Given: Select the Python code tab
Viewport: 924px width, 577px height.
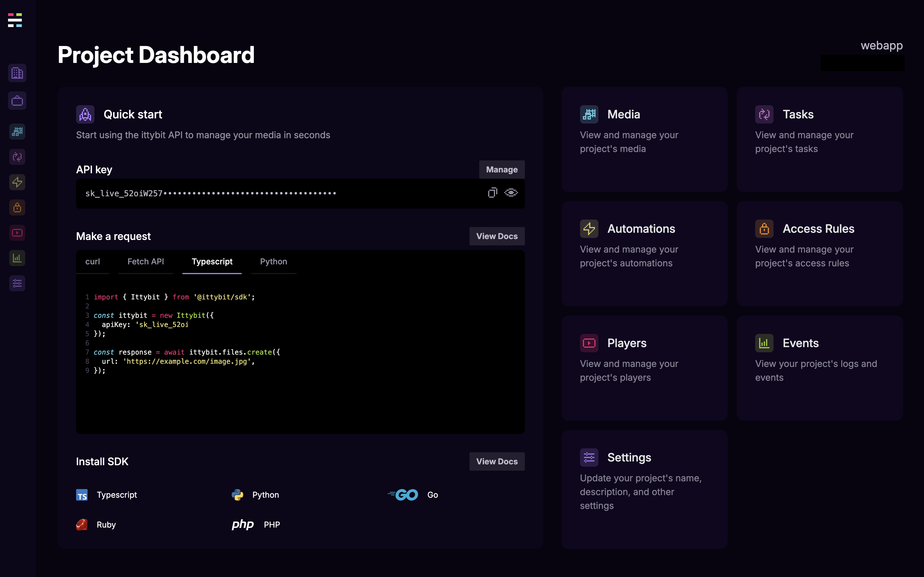Looking at the screenshot, I should 274,262.
